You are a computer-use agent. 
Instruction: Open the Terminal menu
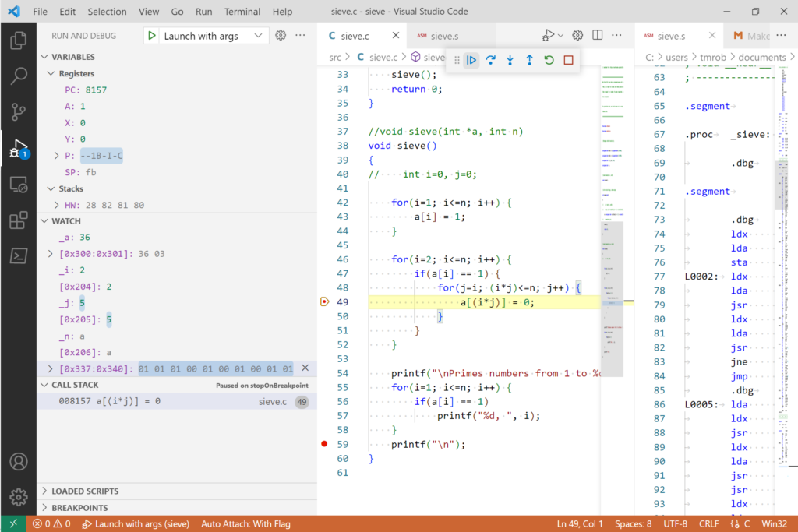(242, 11)
